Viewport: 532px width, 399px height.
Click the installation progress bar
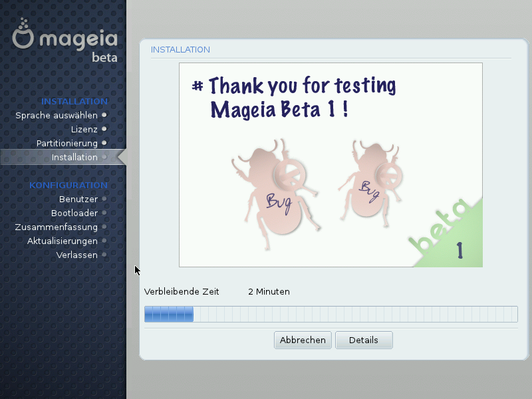coord(331,314)
